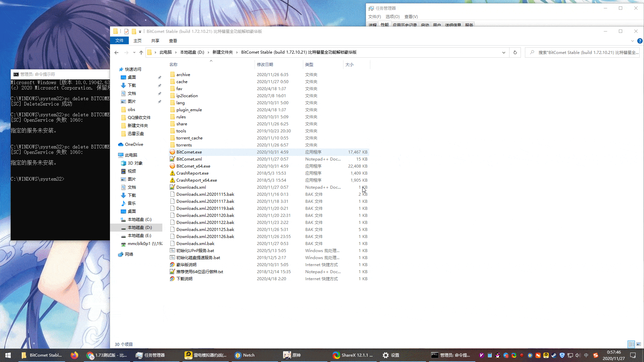Sort files by 修改日期 column header

279,64
